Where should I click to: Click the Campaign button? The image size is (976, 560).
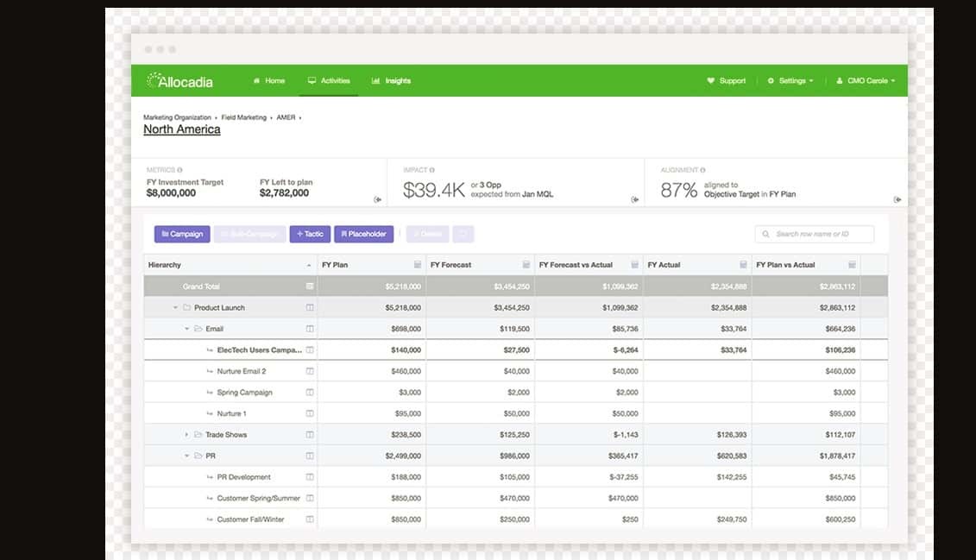pyautogui.click(x=182, y=234)
